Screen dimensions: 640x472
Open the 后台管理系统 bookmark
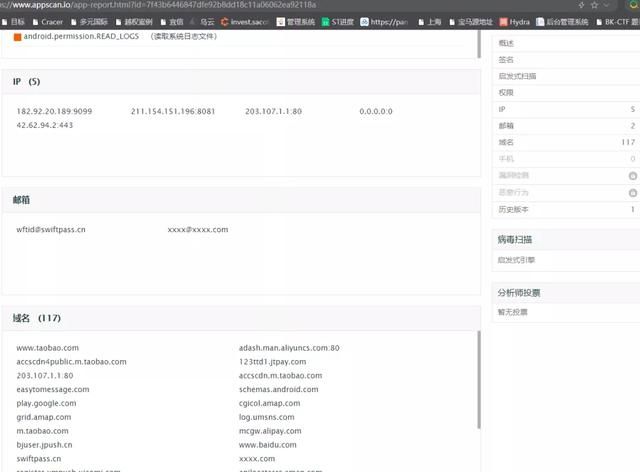coord(562,22)
